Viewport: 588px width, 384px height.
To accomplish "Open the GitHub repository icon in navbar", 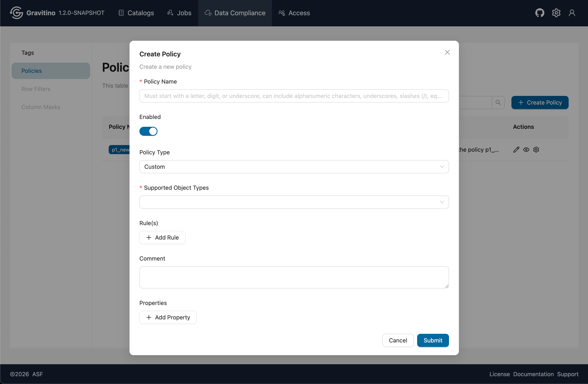I will [540, 13].
